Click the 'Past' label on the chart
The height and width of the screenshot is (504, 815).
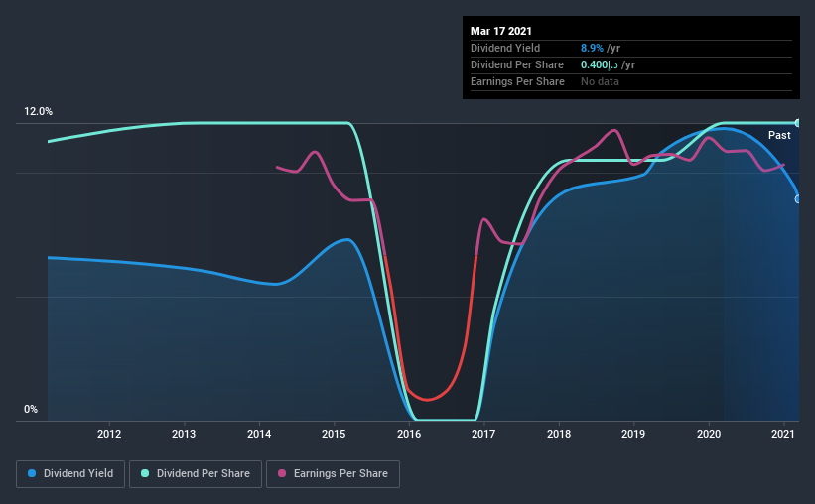coord(779,136)
